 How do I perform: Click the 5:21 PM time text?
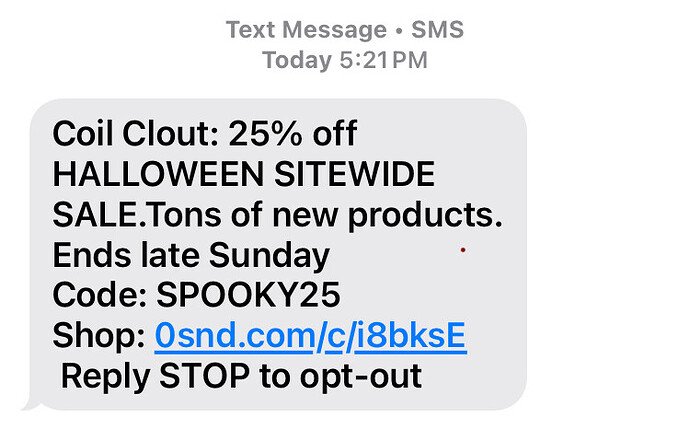pyautogui.click(x=381, y=61)
